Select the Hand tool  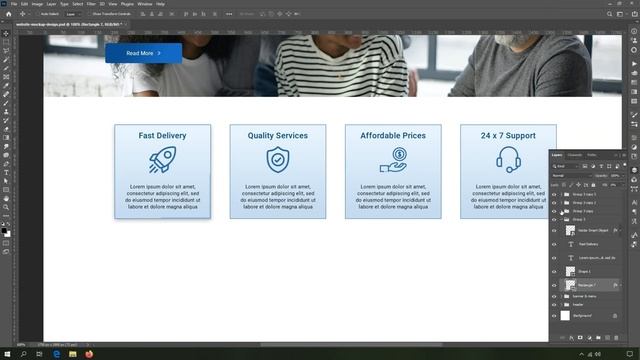6,199
